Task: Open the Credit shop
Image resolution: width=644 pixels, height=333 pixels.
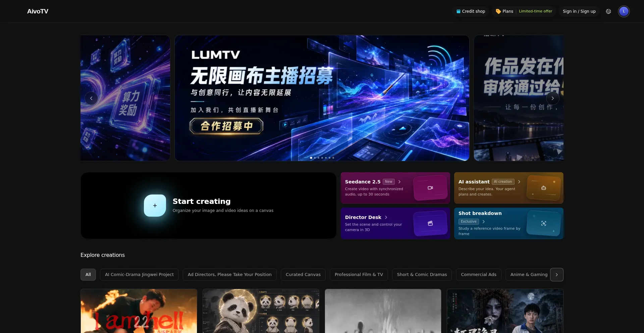Action: tap(471, 11)
